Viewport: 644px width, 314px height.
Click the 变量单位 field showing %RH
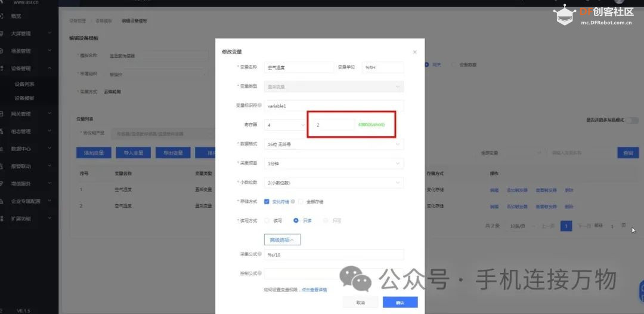pos(383,67)
